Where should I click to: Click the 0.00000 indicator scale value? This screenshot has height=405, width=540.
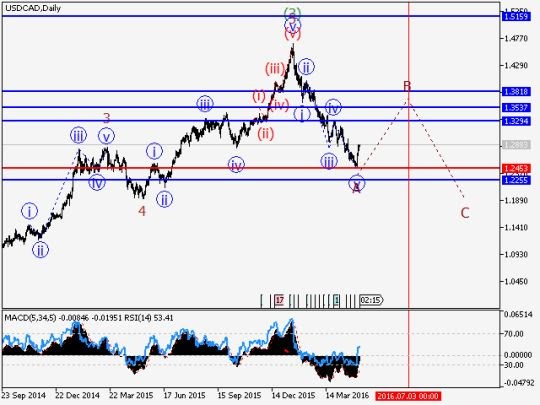[x=518, y=355]
